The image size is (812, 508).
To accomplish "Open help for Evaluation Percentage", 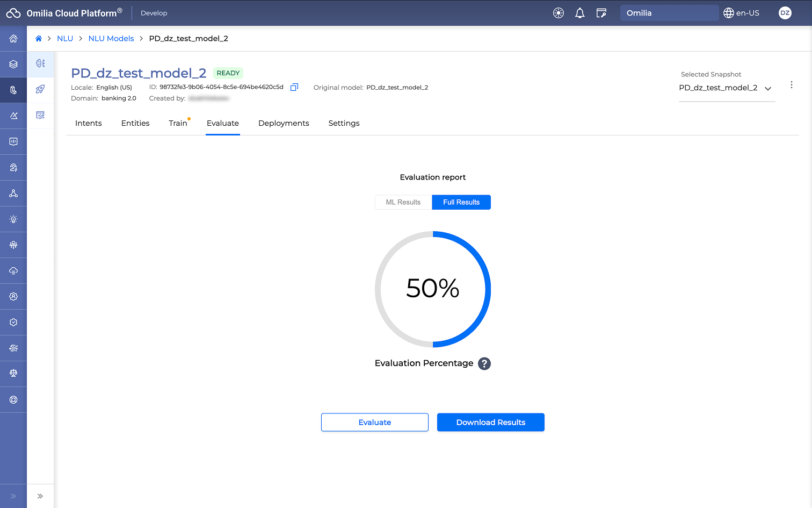I will click(x=484, y=363).
